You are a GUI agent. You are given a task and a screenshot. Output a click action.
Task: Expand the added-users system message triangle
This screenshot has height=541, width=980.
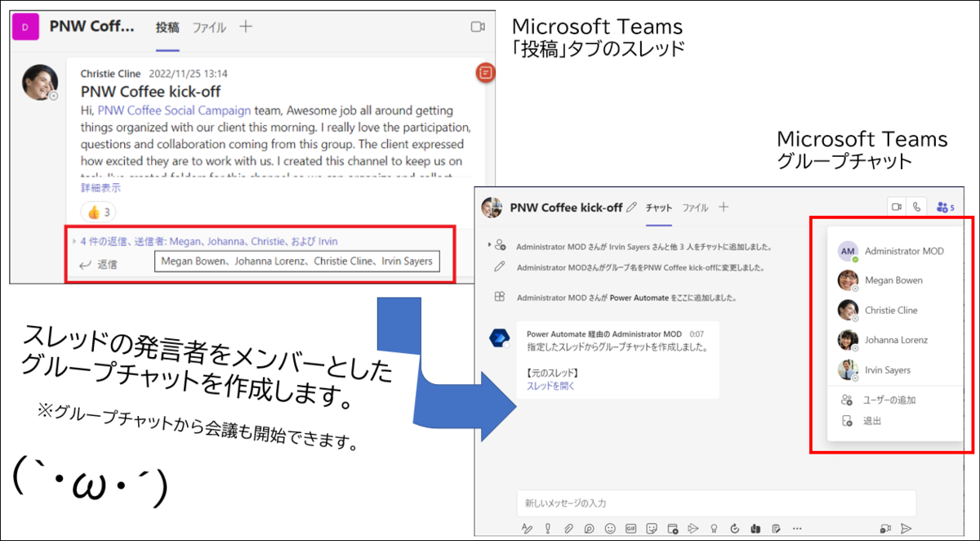pyautogui.click(x=489, y=244)
